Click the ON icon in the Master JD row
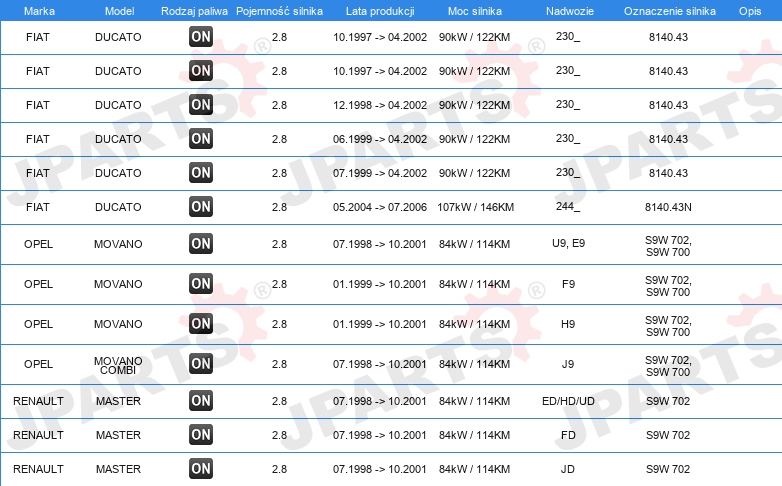The width and height of the screenshot is (782, 486). click(201, 469)
